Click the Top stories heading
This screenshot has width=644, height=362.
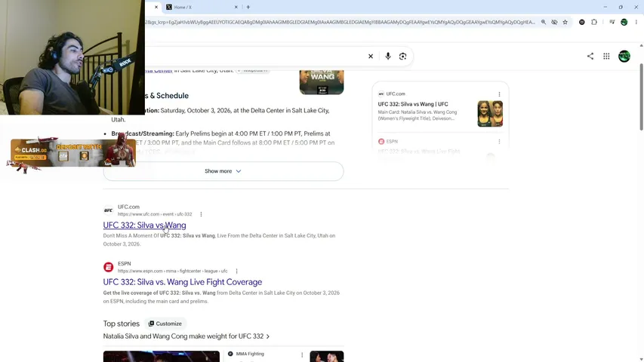tap(121, 324)
